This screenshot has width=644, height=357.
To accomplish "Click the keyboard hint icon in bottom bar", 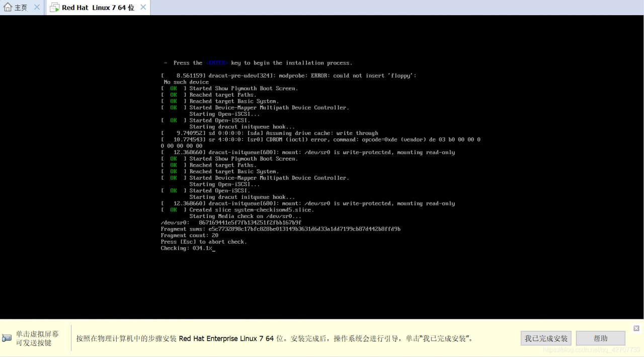I will click(x=7, y=338).
